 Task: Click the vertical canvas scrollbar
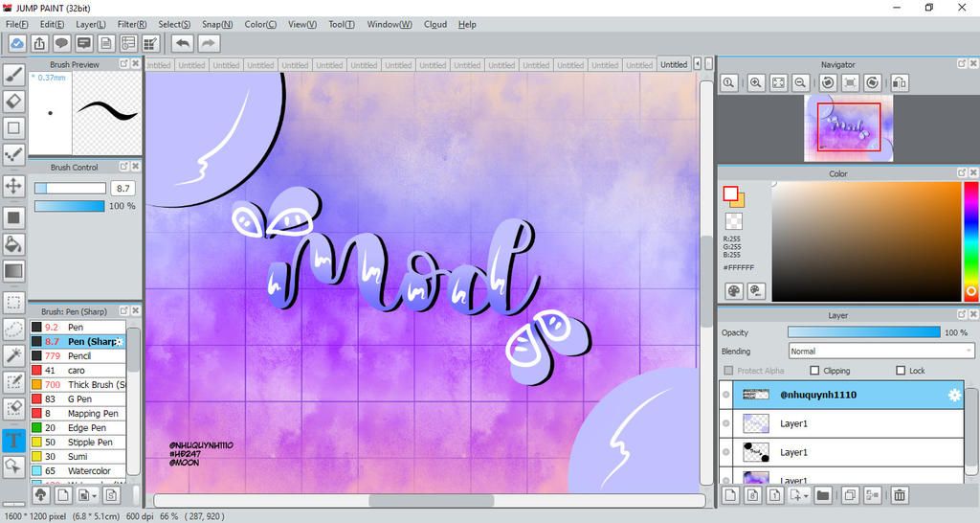706,282
